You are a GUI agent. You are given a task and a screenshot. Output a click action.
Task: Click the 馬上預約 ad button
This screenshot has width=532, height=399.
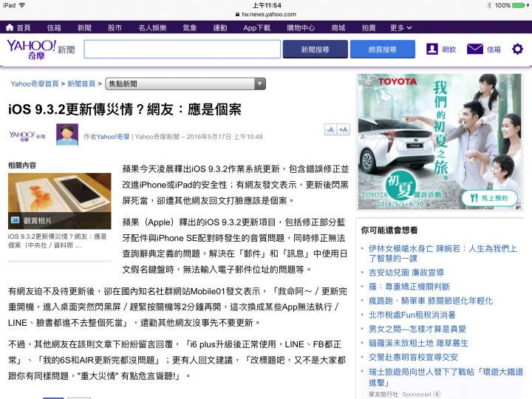pyautogui.click(x=490, y=198)
